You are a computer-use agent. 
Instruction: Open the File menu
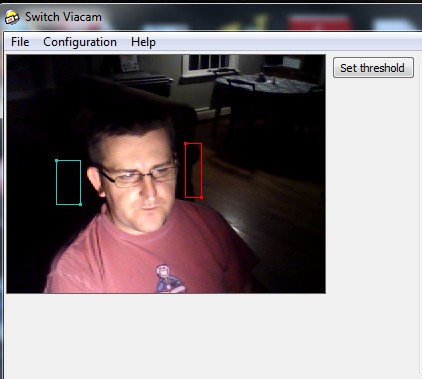click(20, 42)
